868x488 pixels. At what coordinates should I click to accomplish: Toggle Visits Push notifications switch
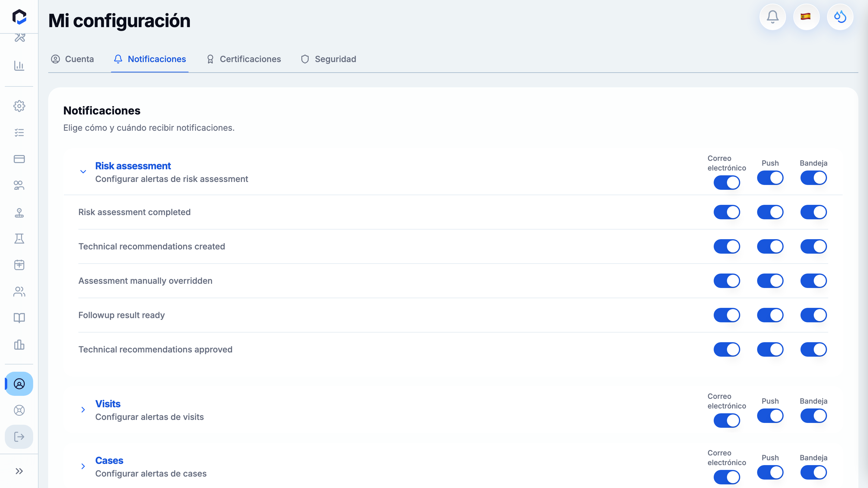[770, 416]
